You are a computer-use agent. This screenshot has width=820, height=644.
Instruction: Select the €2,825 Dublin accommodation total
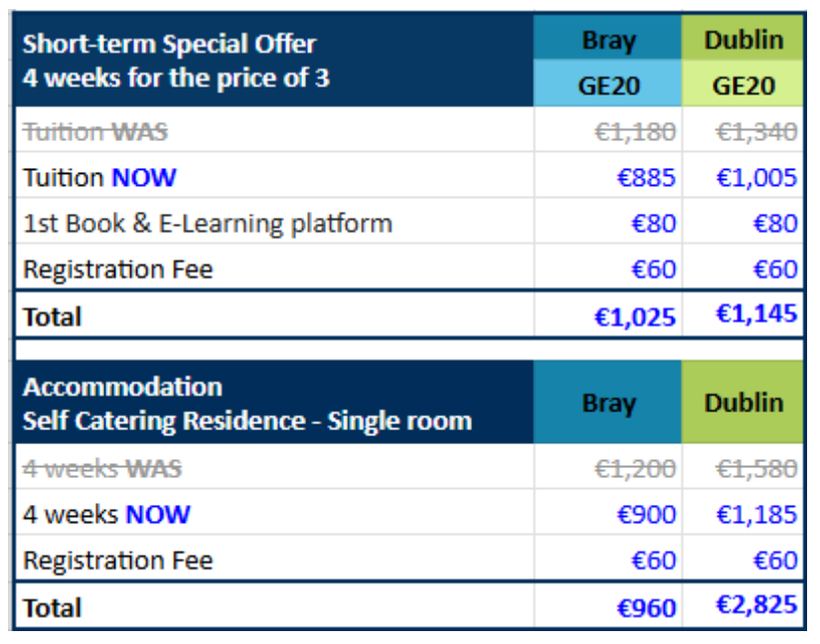[x=757, y=605]
